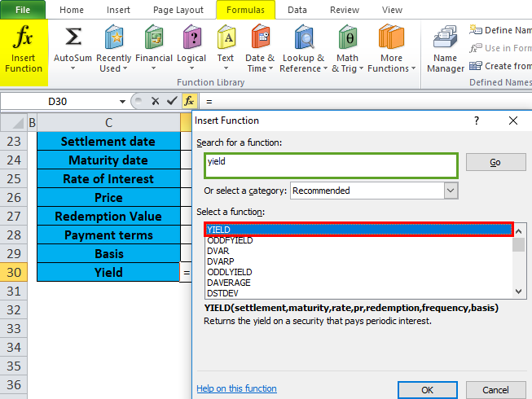Open the Lookup & Reference functions

[x=301, y=48]
